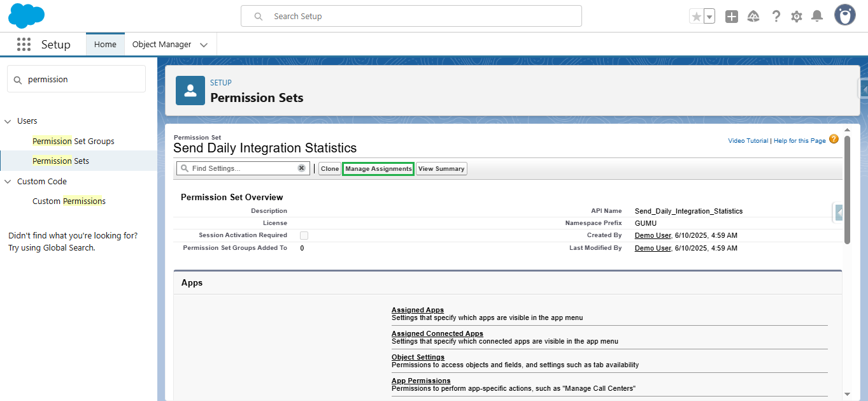This screenshot has width=868, height=401.
Task: Select Permission Sets in sidebar
Action: point(60,161)
